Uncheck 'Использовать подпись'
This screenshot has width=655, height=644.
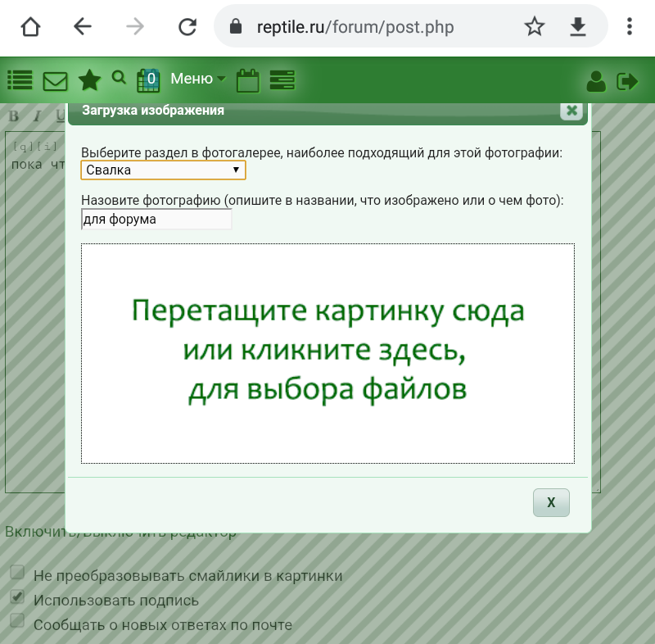tap(17, 596)
